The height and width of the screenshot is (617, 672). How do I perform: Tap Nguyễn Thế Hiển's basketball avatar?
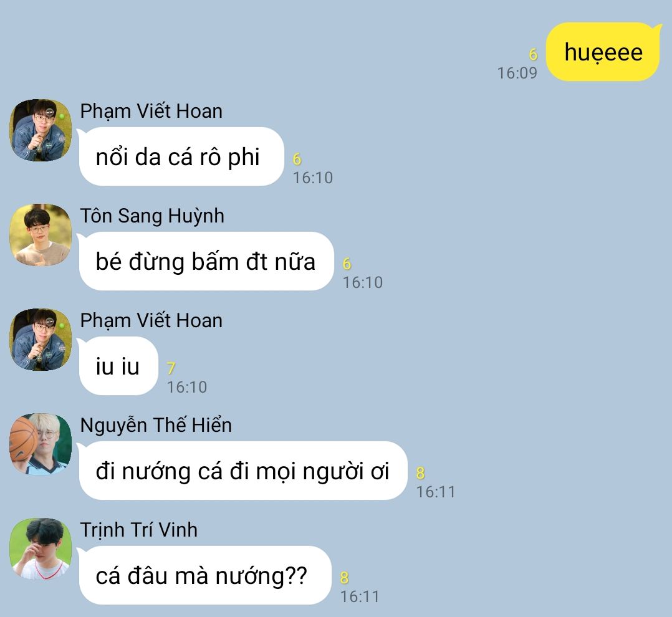(x=41, y=444)
